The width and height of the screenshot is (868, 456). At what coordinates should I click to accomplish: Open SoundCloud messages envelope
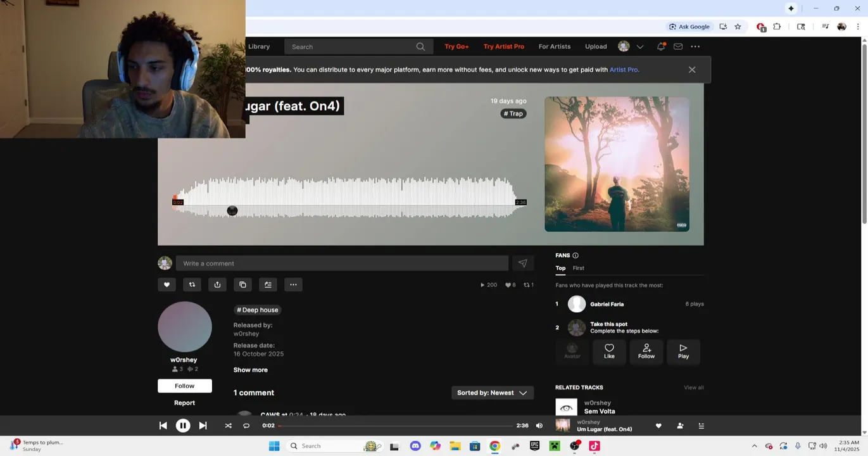(x=678, y=46)
